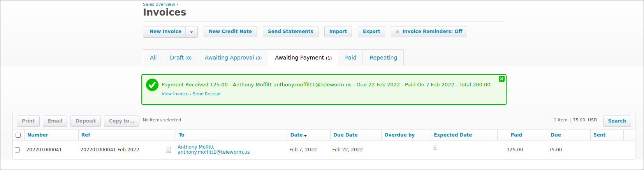This screenshot has height=170, width=644.
Task: Click the green checkmark success icon
Action: coord(152,85)
